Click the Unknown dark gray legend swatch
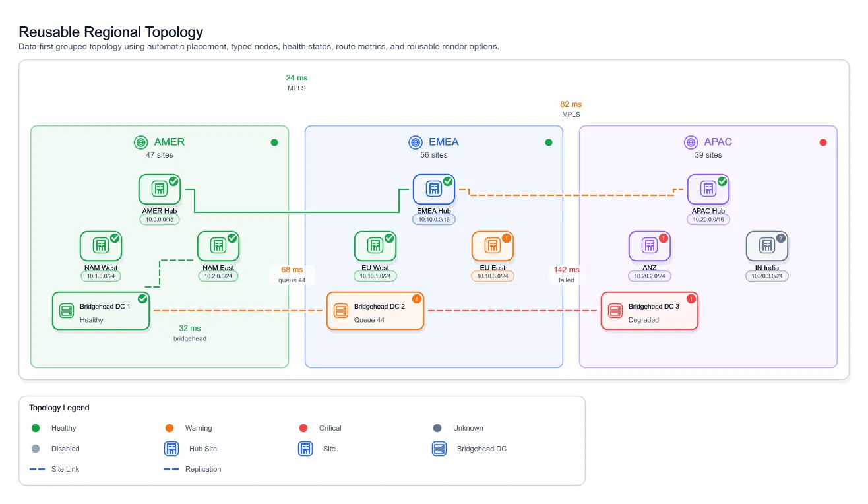868x504 pixels. [x=437, y=428]
